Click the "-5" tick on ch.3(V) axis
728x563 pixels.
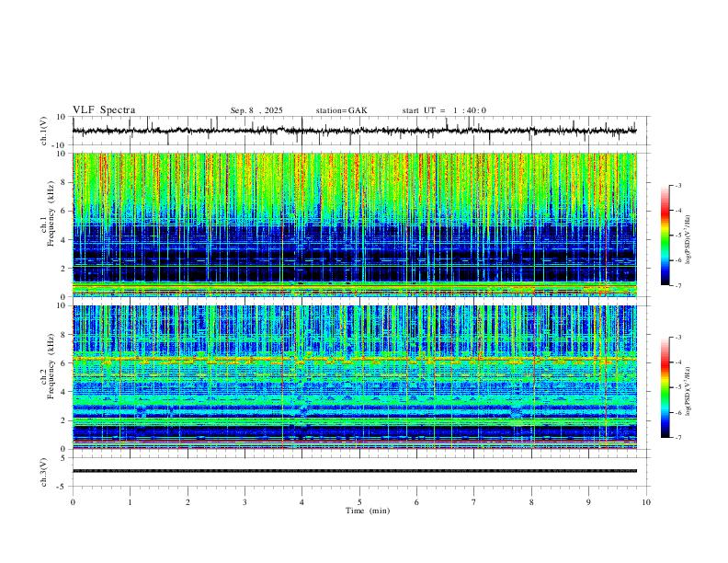pyautogui.click(x=63, y=487)
